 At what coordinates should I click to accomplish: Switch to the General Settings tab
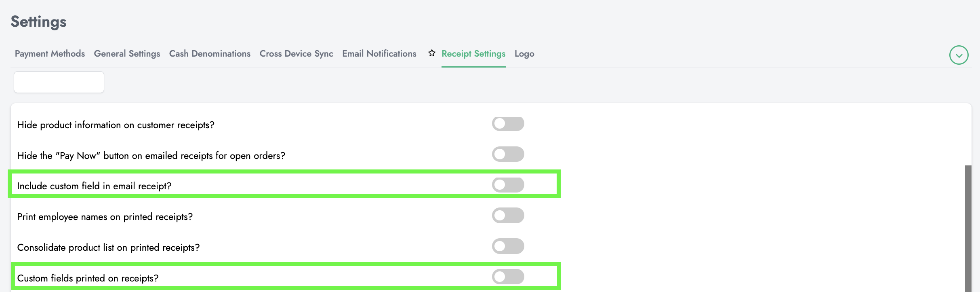pos(127,54)
